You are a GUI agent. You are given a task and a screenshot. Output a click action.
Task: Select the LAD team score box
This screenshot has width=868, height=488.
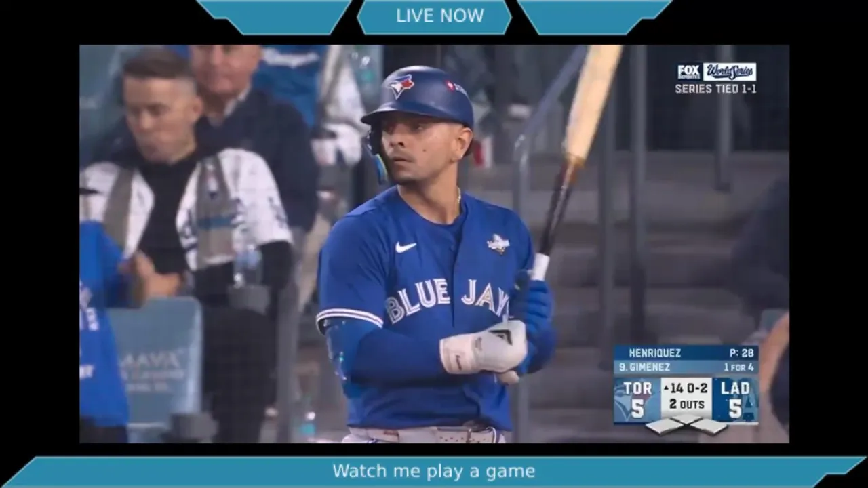735,400
